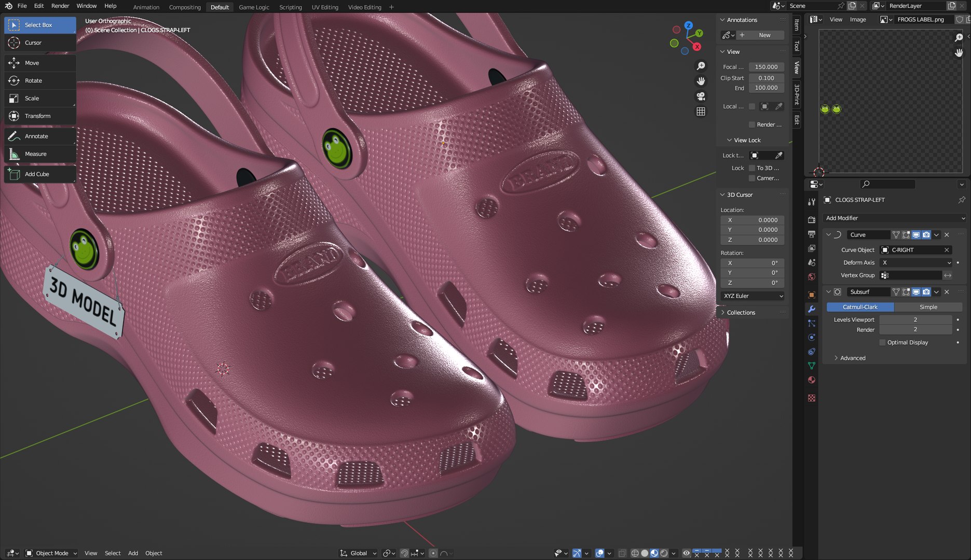Image resolution: width=971 pixels, height=560 pixels.
Task: Enable the Optimal Display checkbox
Action: click(x=882, y=342)
